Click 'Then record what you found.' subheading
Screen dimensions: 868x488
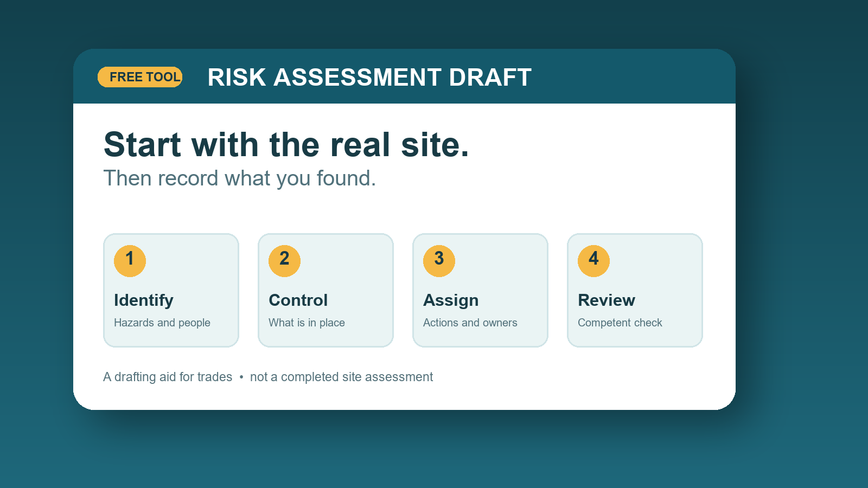click(240, 178)
